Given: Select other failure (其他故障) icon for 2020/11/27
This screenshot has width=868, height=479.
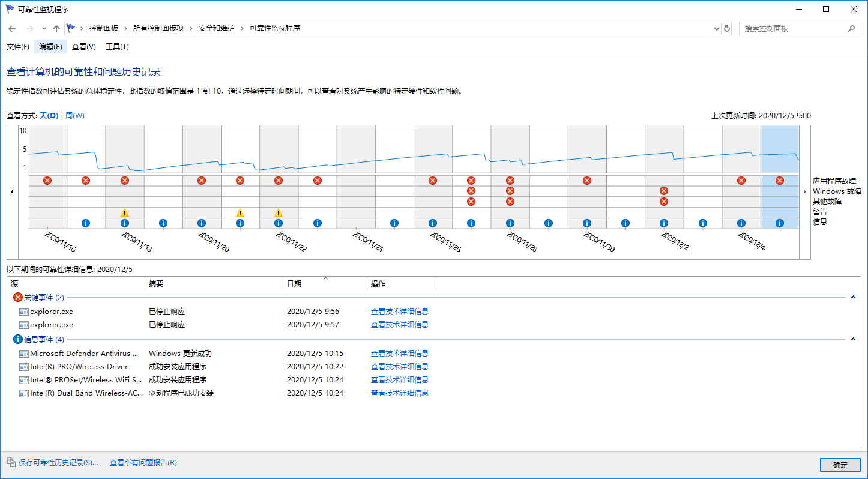Looking at the screenshot, I should coord(471,202).
